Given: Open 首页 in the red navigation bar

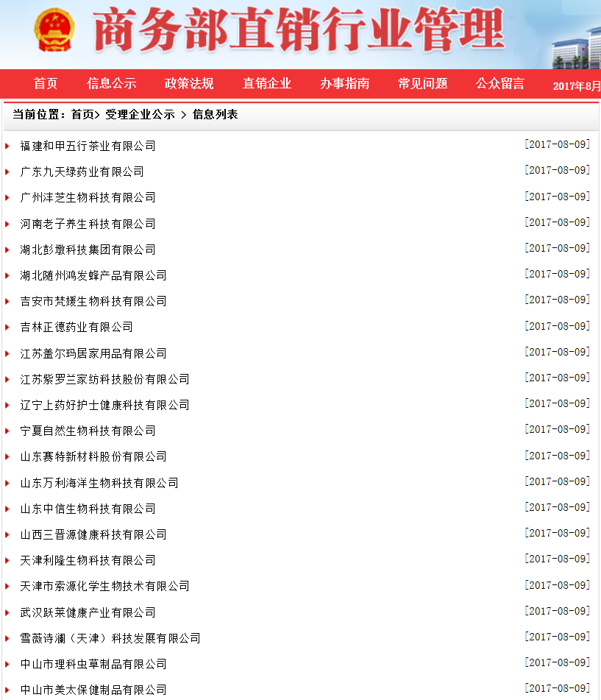Looking at the screenshot, I should pos(46,84).
